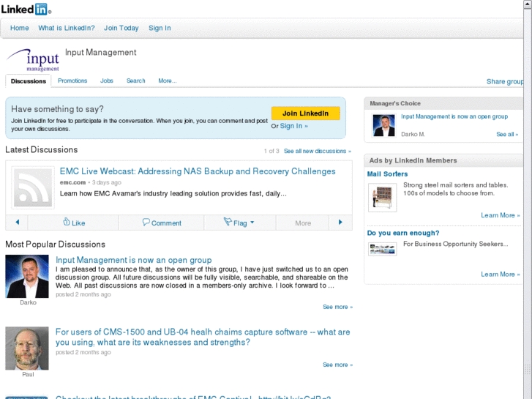Click See all » in Manager's Choice
The width and height of the screenshot is (532, 399).
point(507,134)
